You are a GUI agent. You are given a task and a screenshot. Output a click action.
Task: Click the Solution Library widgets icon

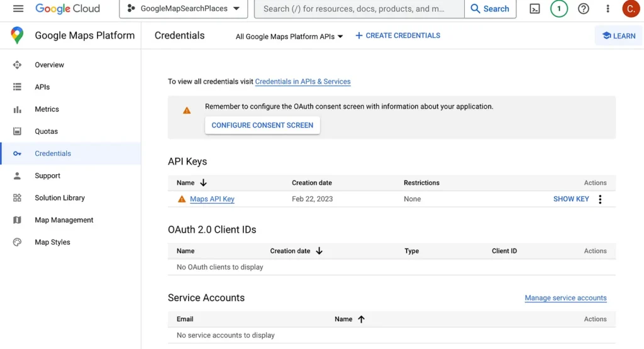coord(17,198)
